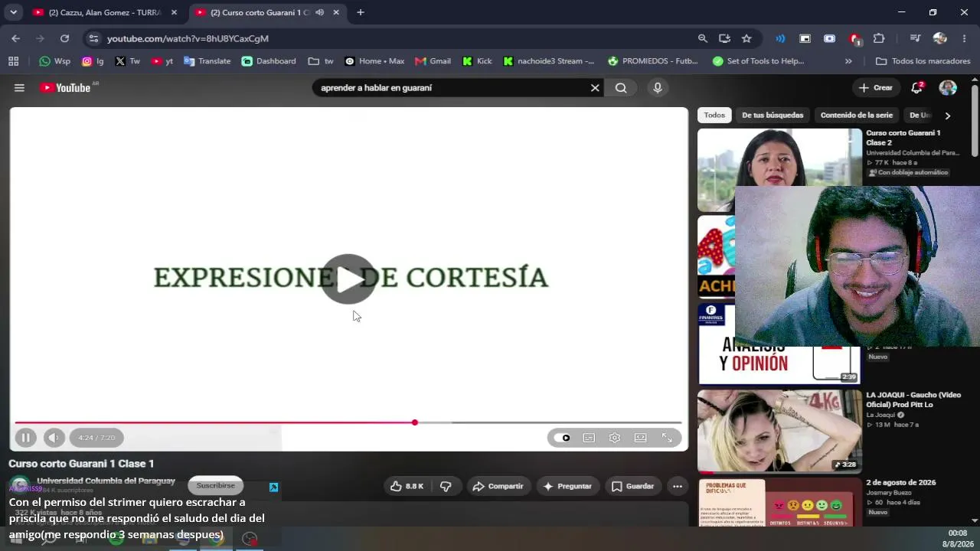Subscribe using the Suscribirse button
This screenshot has height=551, width=980.
[x=216, y=485]
